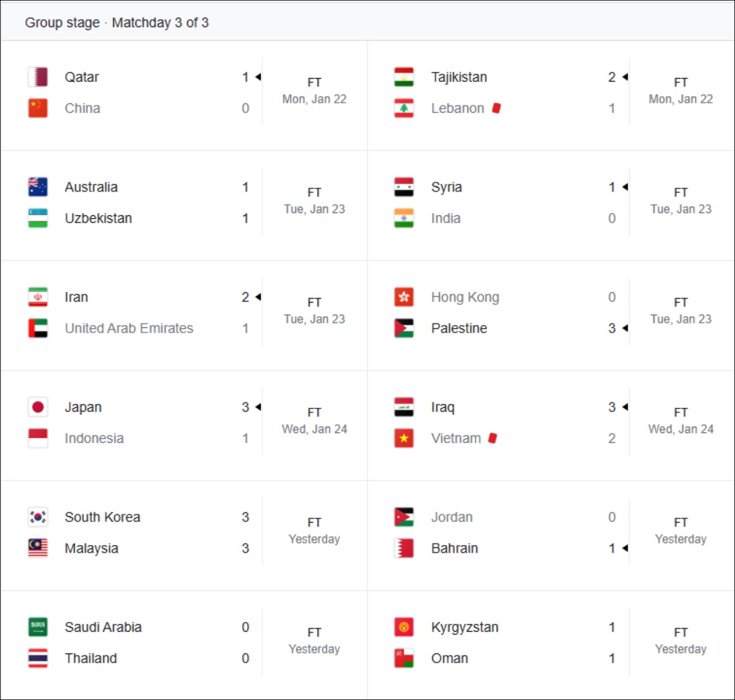The height and width of the screenshot is (700, 735).
Task: Open the Tajikistan team link
Action: click(459, 77)
